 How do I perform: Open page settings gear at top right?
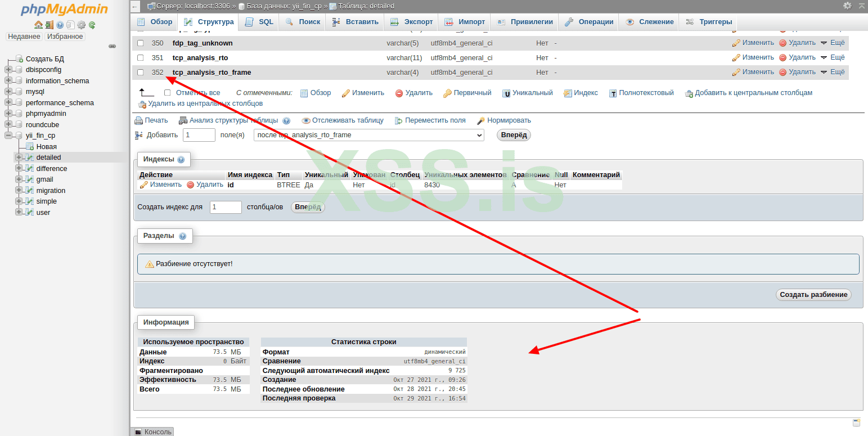847,6
